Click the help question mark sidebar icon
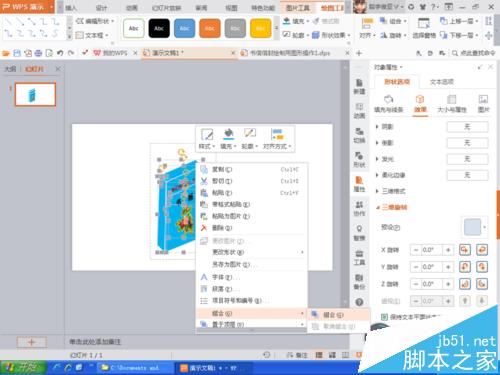Viewport: 500px width, 375px height. click(359, 302)
